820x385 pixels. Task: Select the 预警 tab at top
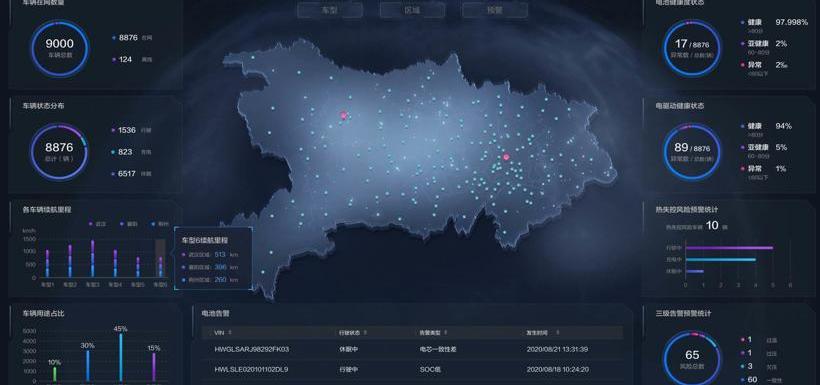tap(495, 10)
